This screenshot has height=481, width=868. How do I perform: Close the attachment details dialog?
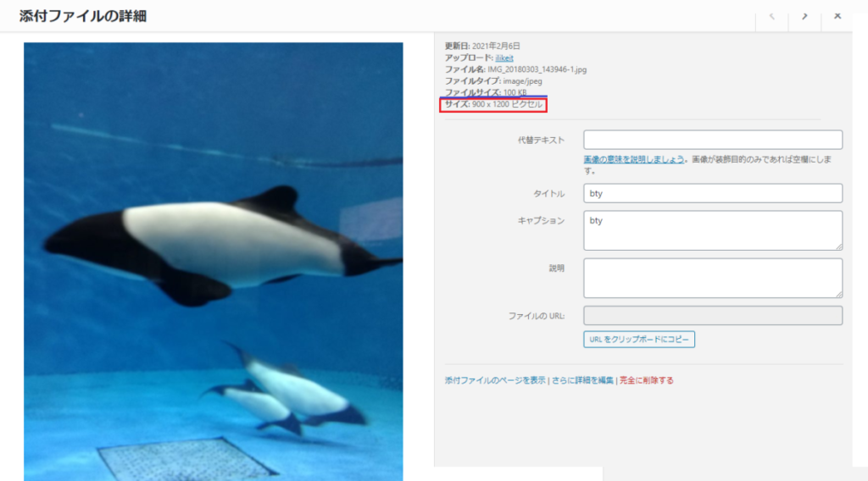[837, 16]
